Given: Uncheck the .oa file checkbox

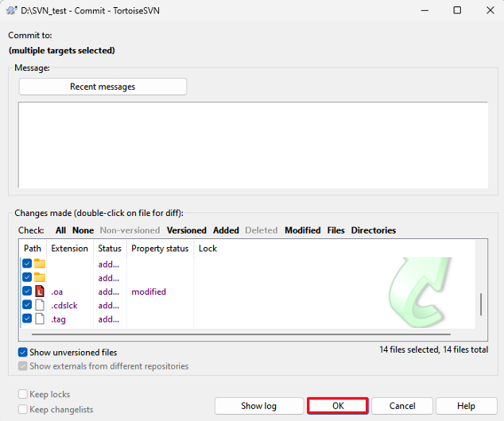Looking at the screenshot, I should click(27, 291).
